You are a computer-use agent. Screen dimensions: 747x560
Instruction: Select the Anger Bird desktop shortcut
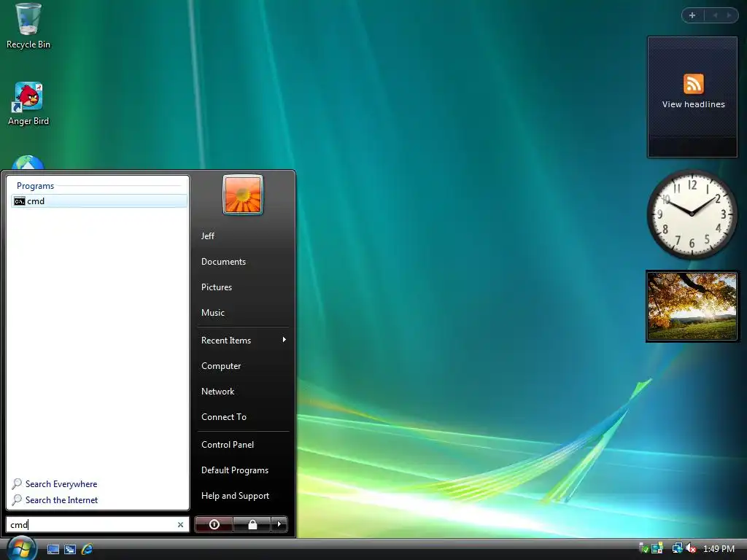(x=28, y=104)
